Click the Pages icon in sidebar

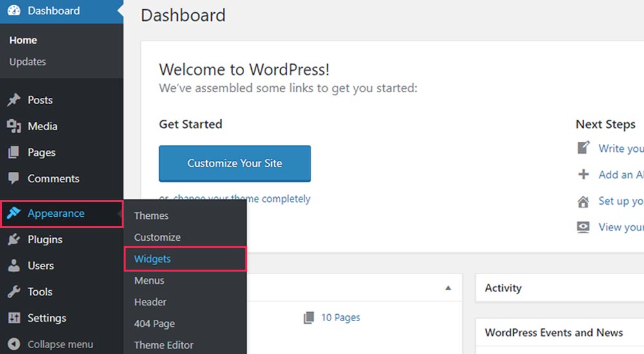tap(14, 153)
